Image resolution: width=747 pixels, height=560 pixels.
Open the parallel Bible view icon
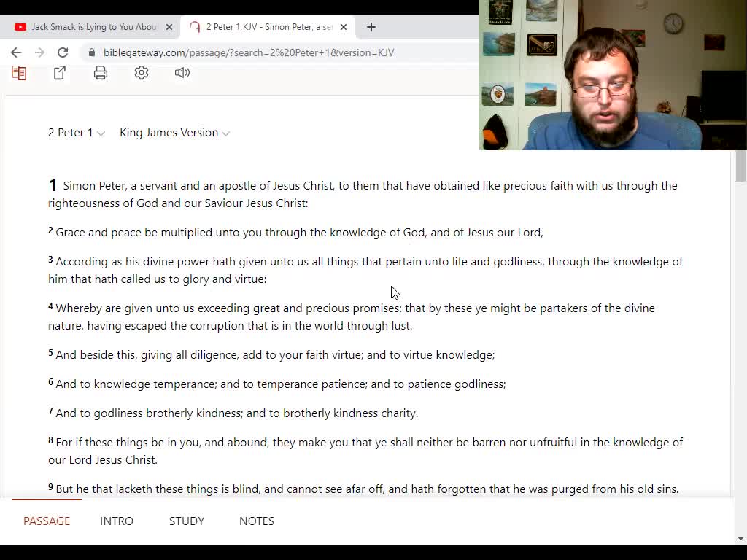coord(19,73)
